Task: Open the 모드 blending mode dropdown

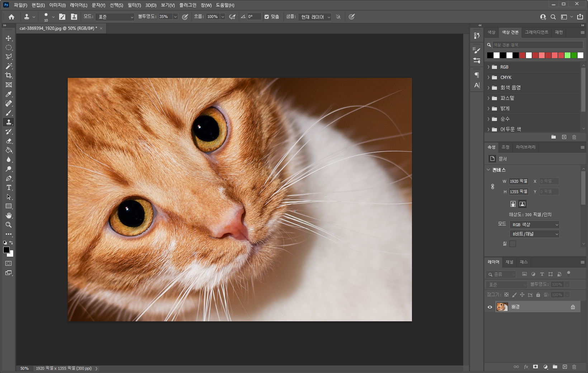Action: [x=115, y=17]
